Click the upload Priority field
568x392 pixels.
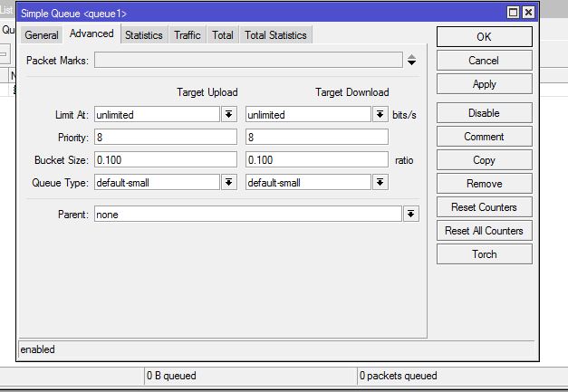[x=166, y=138]
